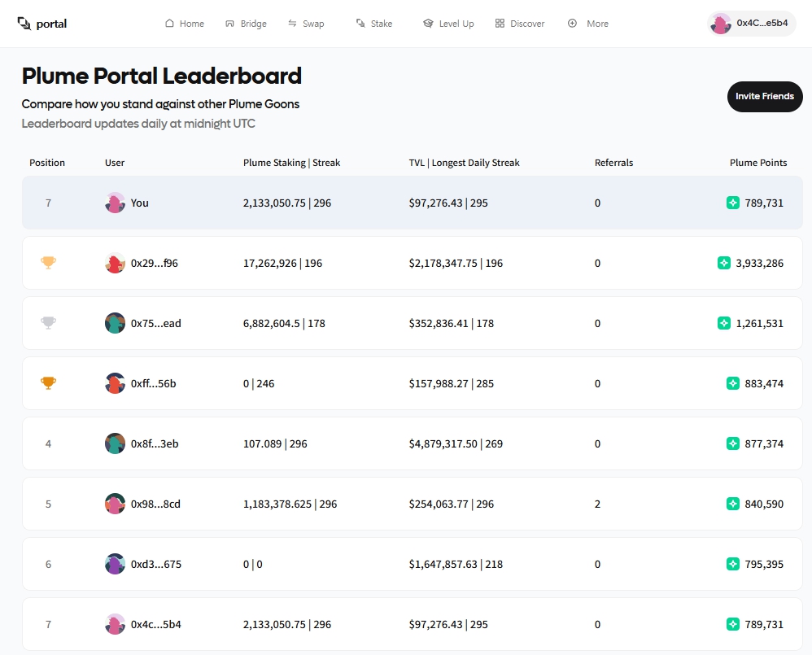
Task: Click staking value 17,262,926 | 196
Action: point(283,263)
